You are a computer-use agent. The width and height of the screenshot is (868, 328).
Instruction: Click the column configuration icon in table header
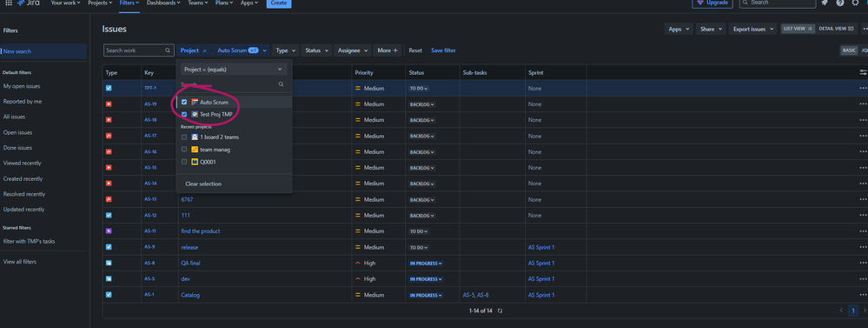(x=863, y=72)
